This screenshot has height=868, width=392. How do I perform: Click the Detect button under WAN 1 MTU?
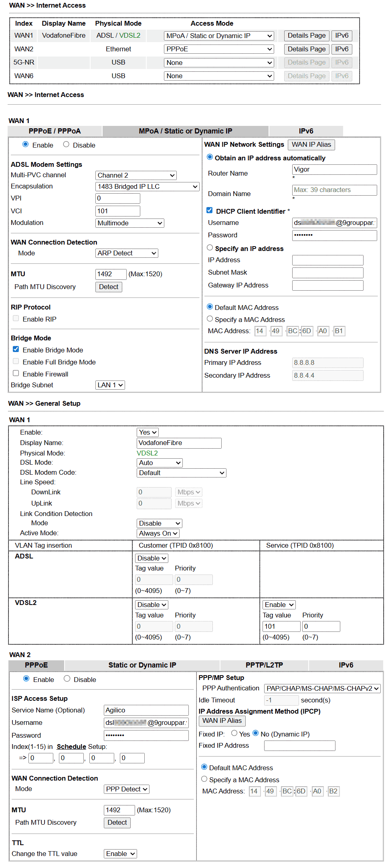[109, 287]
